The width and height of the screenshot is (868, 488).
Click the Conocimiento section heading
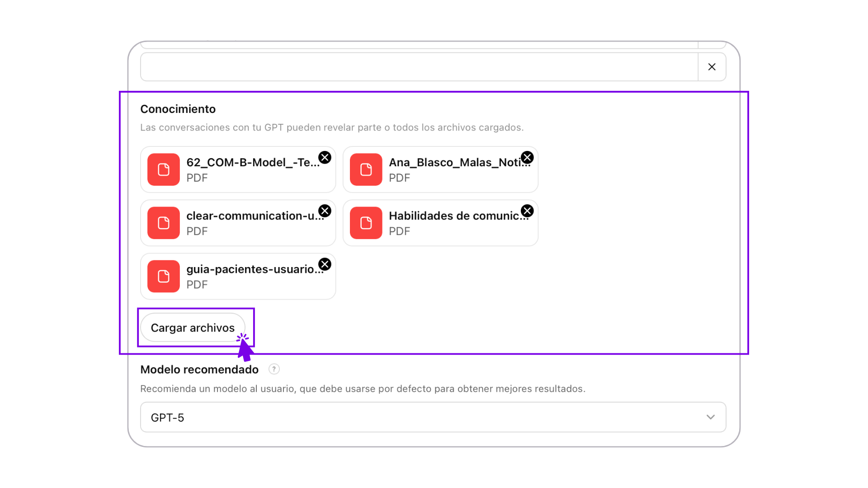178,109
